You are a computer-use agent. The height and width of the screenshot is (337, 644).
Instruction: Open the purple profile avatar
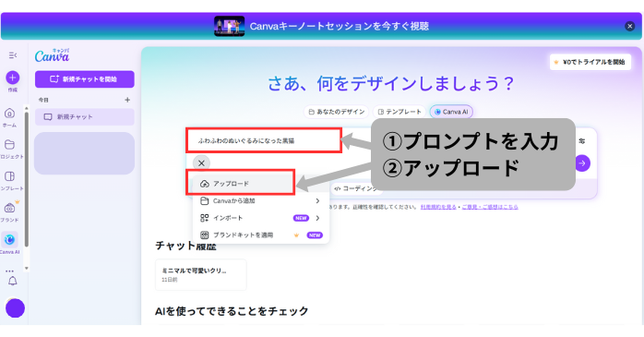[15, 307]
